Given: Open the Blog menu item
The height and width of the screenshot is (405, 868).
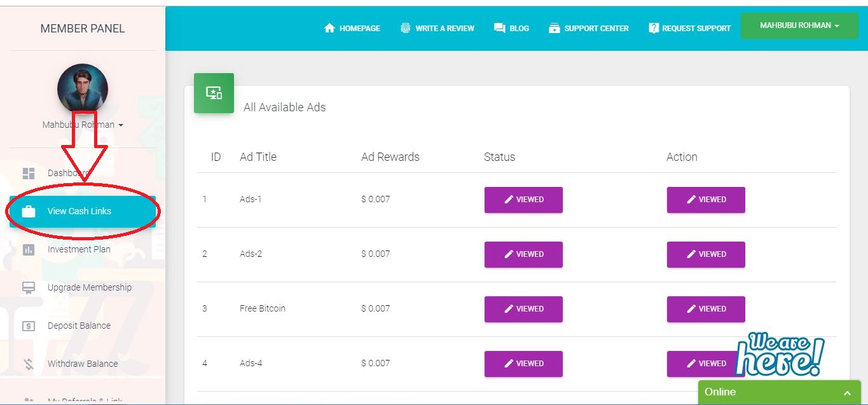Looking at the screenshot, I should pos(511,28).
